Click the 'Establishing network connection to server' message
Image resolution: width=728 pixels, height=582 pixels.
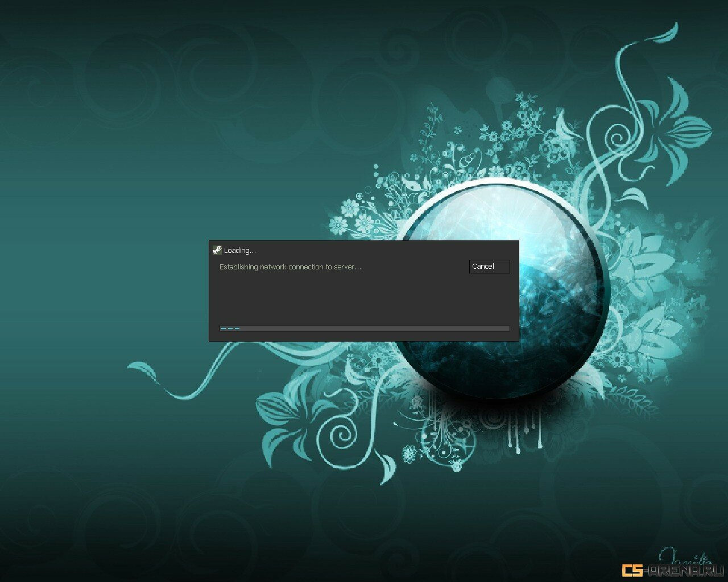point(290,267)
